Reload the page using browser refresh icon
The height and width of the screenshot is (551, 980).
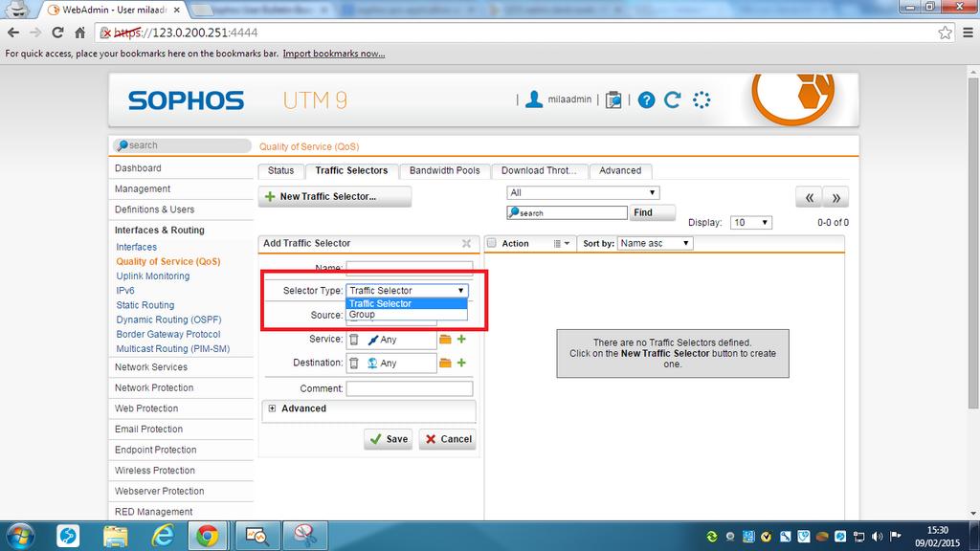pyautogui.click(x=57, y=33)
